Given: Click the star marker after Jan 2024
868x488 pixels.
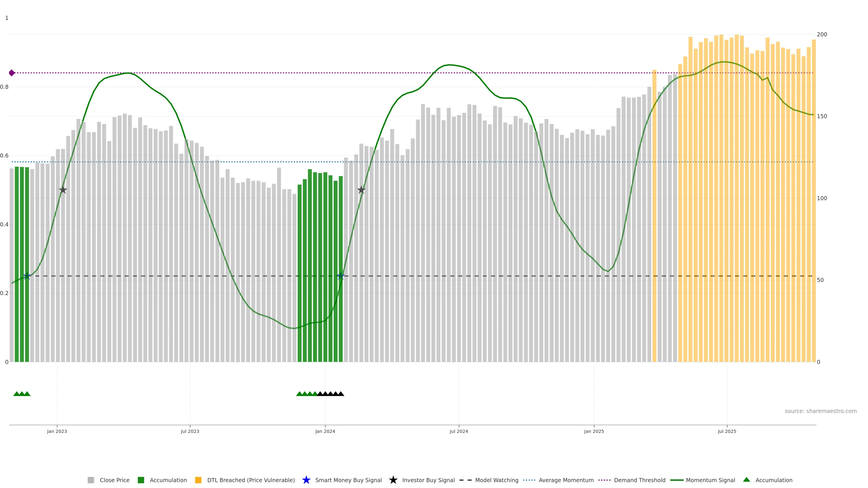Looking at the screenshot, I should click(361, 190).
